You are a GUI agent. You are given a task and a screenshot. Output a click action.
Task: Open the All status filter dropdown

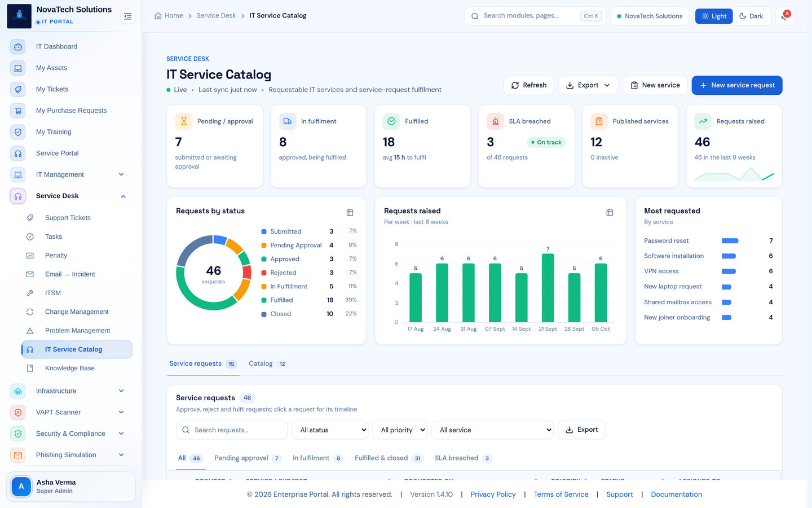tap(330, 430)
